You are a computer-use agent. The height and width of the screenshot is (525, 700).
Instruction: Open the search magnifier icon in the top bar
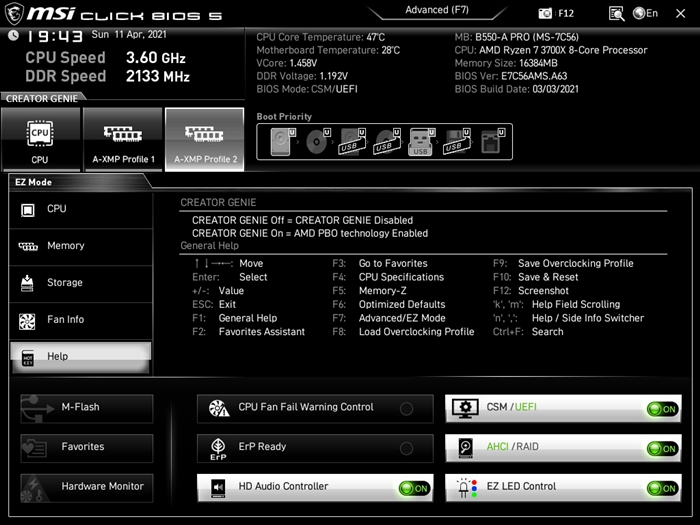617,13
